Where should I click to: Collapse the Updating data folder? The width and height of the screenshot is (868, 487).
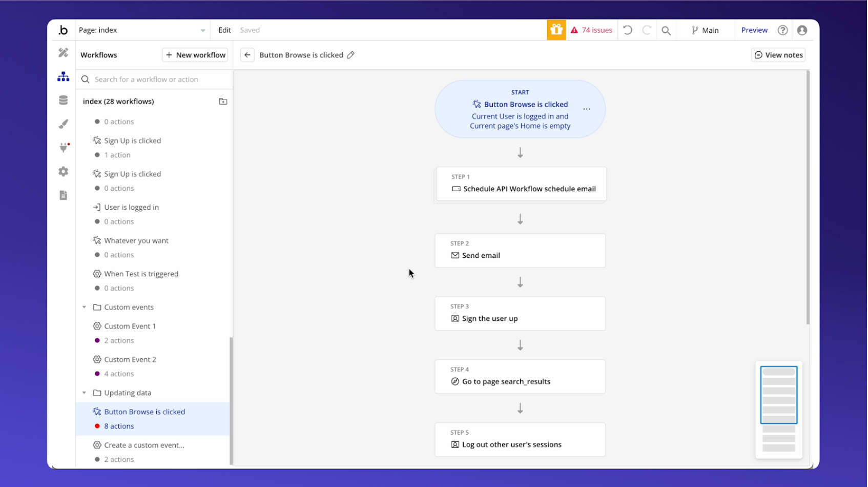(x=84, y=393)
